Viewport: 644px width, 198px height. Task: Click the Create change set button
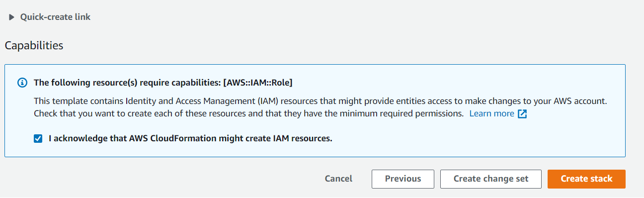[491, 179]
